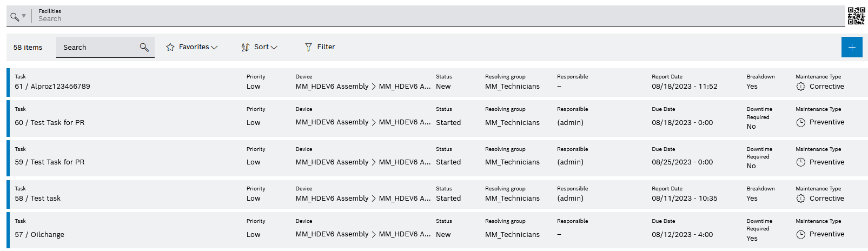Expand the Sort dropdown chevron
This screenshot has height=251, width=868.
[x=274, y=48]
